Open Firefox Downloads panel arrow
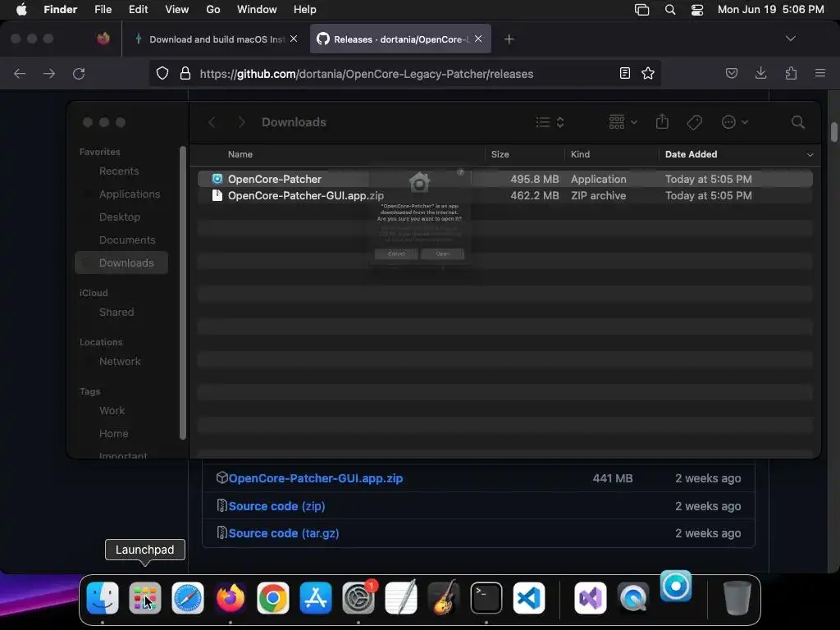The width and height of the screenshot is (840, 630). (760, 73)
